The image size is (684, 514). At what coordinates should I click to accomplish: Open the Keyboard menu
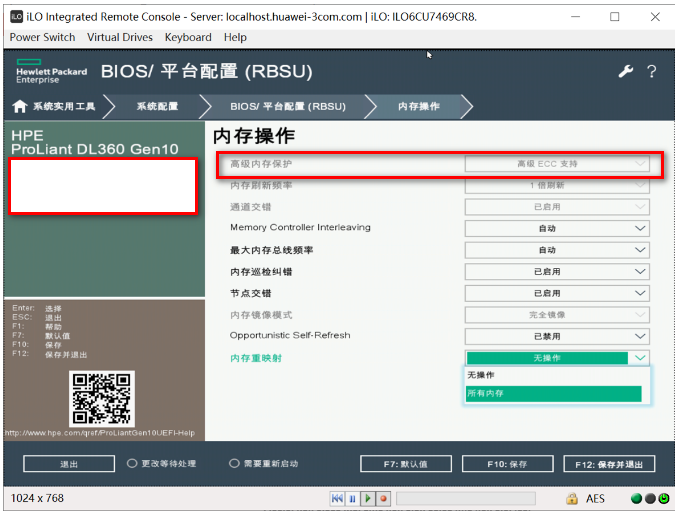coord(188,38)
